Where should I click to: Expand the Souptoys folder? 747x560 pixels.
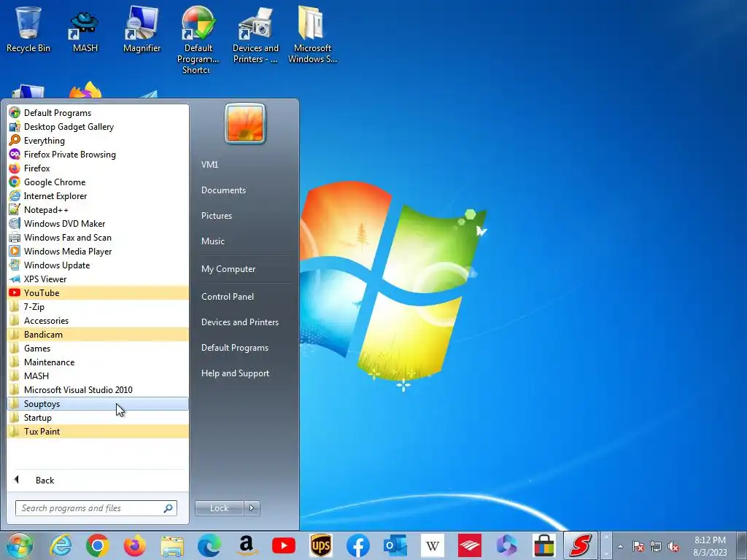click(x=98, y=403)
